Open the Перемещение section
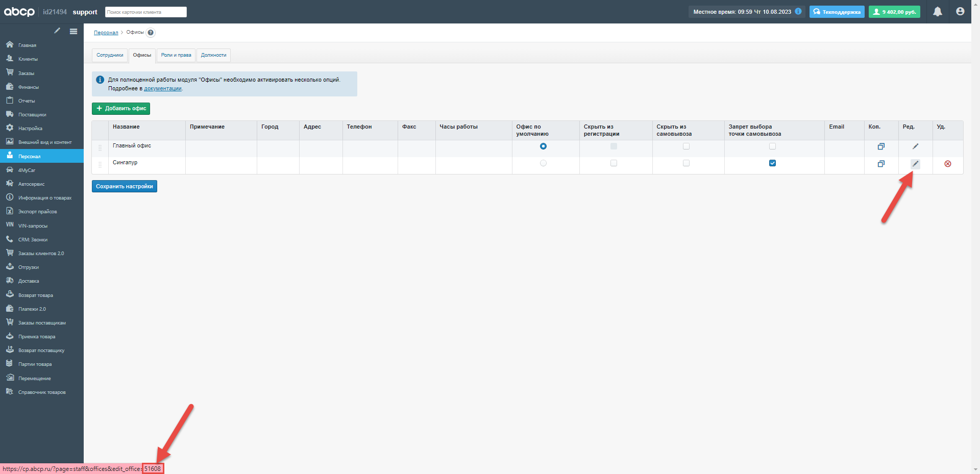 (x=42, y=379)
